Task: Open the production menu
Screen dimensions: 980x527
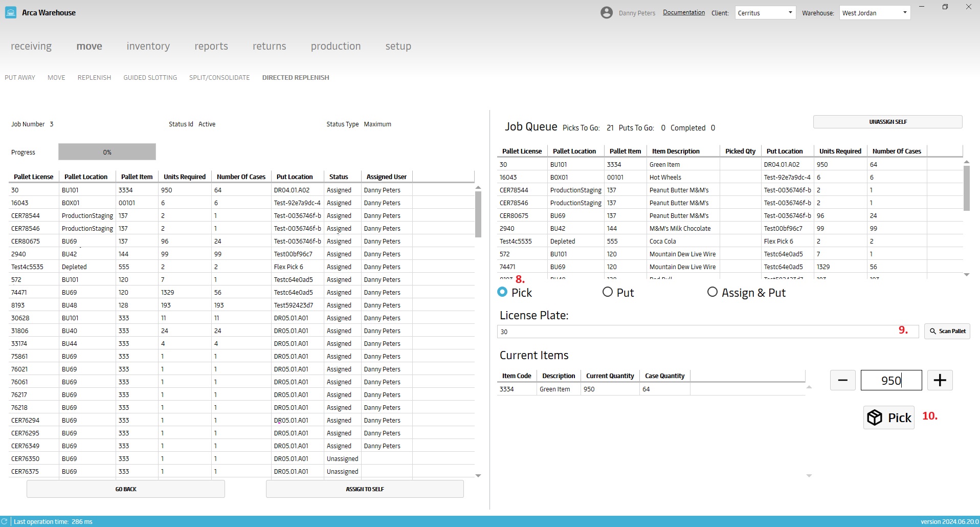Action: 336,46
